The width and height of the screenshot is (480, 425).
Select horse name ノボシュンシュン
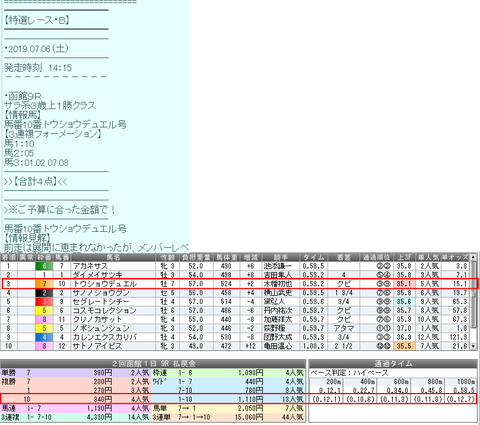[101, 328]
